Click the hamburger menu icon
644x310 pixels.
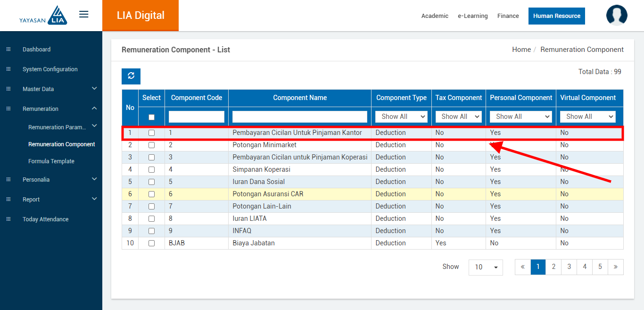tap(84, 15)
